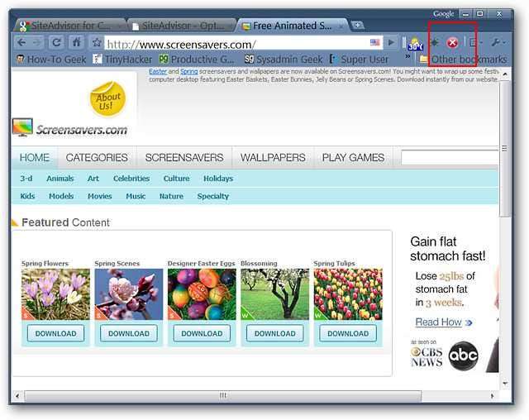Browse the Movies category
Image resolution: width=529 pixels, height=420 pixels.
click(99, 196)
